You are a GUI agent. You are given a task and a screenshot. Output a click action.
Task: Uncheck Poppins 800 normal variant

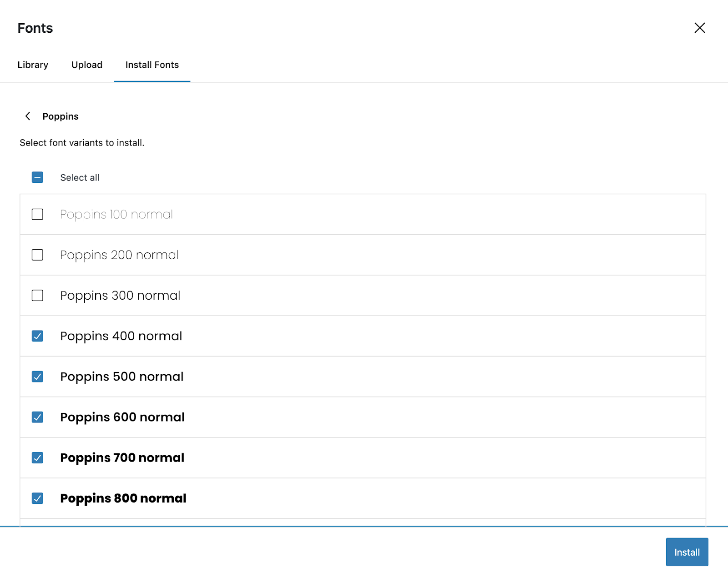tap(37, 498)
